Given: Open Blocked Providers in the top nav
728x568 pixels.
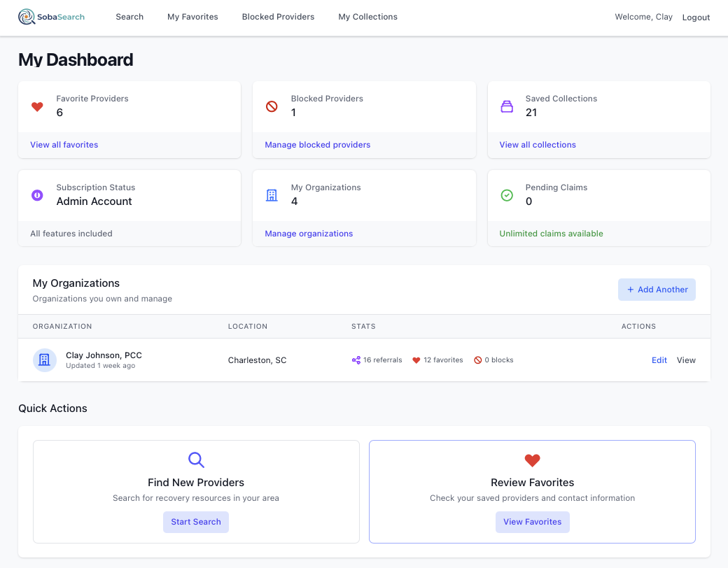Looking at the screenshot, I should 278,17.
